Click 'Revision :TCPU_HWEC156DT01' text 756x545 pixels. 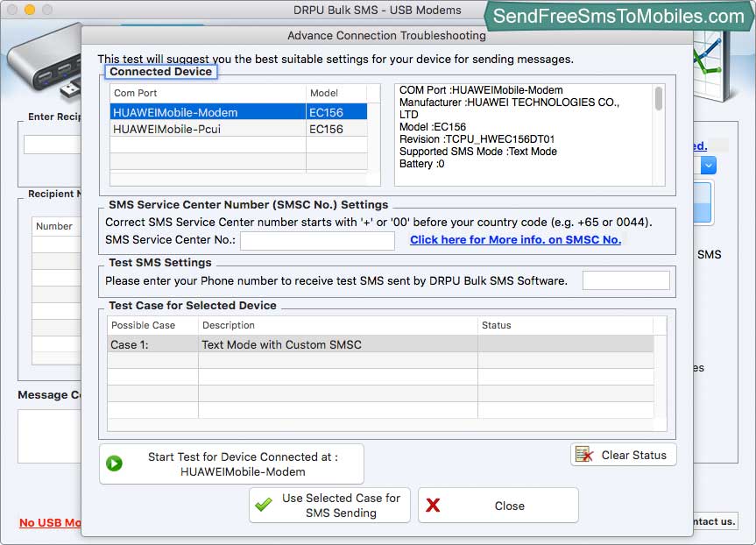(477, 139)
